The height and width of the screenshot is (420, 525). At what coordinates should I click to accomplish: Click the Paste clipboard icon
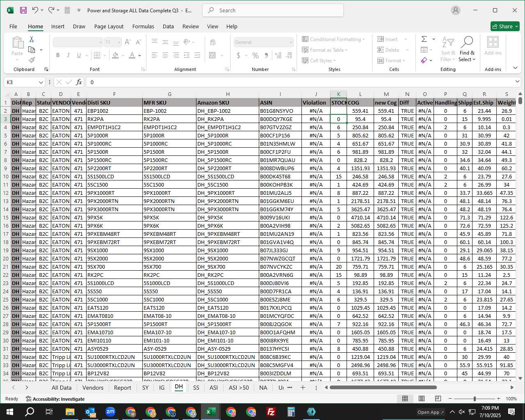point(17,43)
